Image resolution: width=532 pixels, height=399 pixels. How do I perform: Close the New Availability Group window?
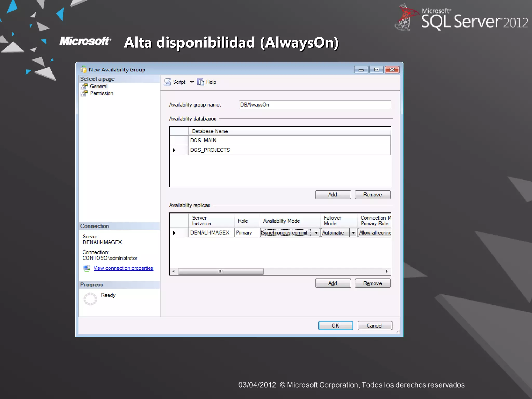click(392, 70)
